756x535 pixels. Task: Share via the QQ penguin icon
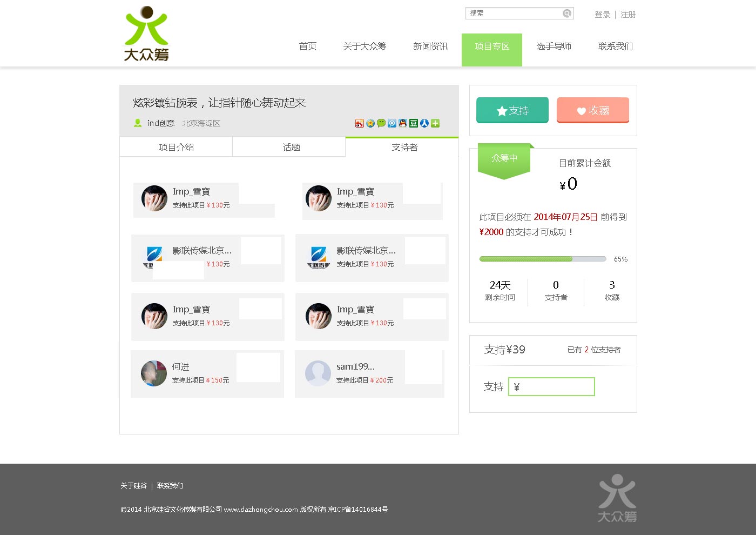click(x=403, y=123)
